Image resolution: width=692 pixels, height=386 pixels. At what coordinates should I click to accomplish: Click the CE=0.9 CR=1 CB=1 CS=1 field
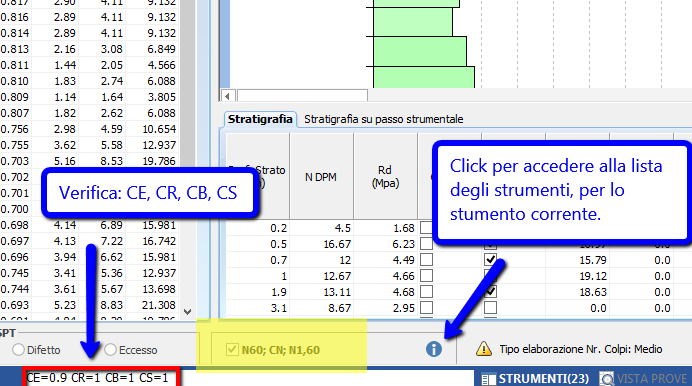point(102,378)
